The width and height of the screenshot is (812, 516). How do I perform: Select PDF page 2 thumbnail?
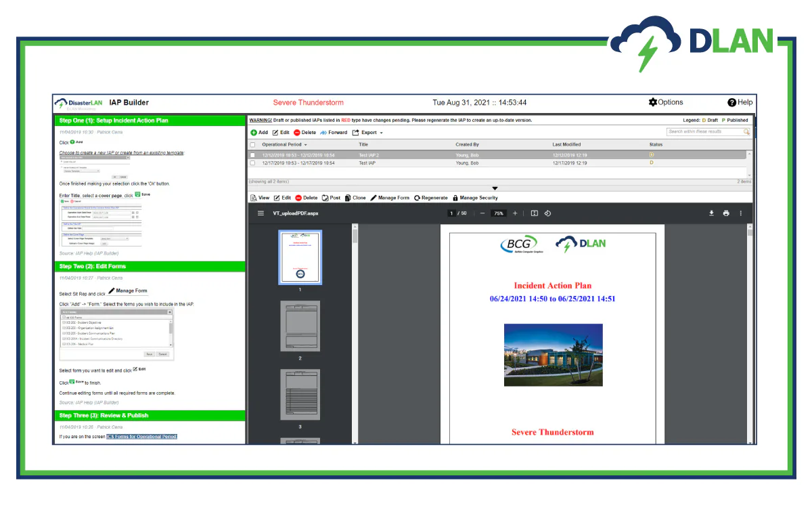[x=300, y=326]
